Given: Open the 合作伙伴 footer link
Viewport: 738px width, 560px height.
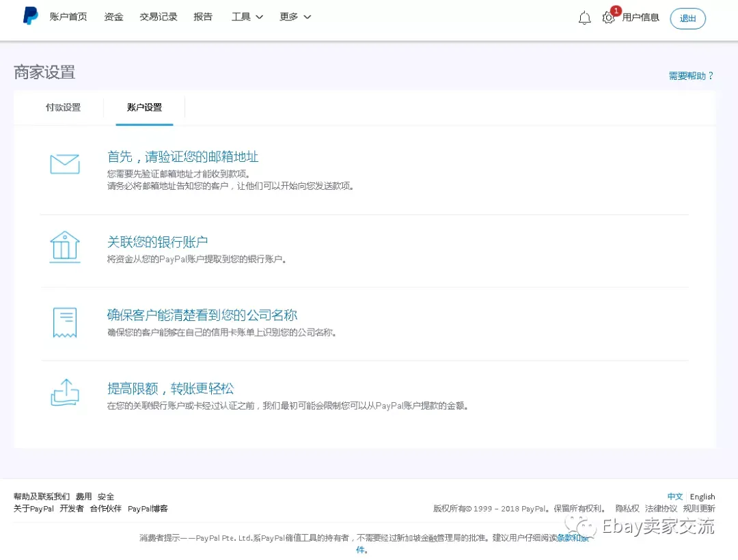Looking at the screenshot, I should tap(105, 509).
